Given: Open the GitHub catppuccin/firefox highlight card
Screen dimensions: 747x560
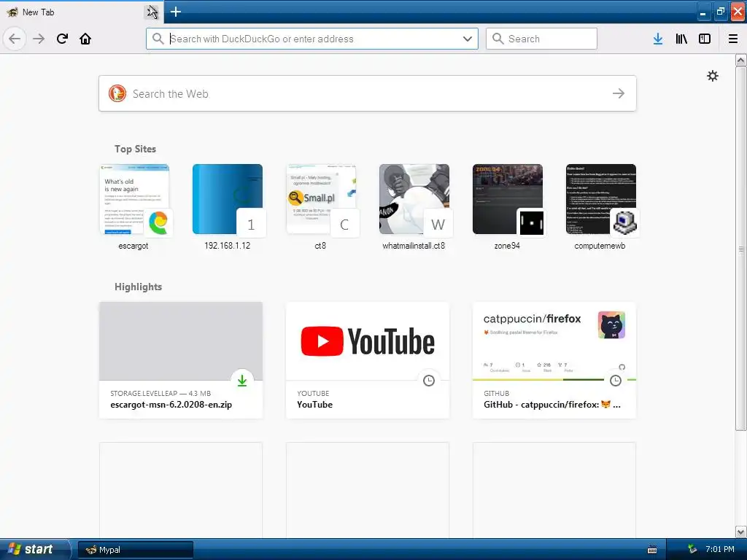Looking at the screenshot, I should [x=554, y=360].
